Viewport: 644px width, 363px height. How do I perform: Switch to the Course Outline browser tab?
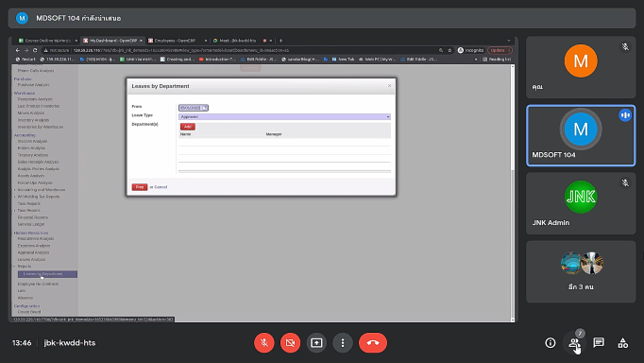coord(47,41)
